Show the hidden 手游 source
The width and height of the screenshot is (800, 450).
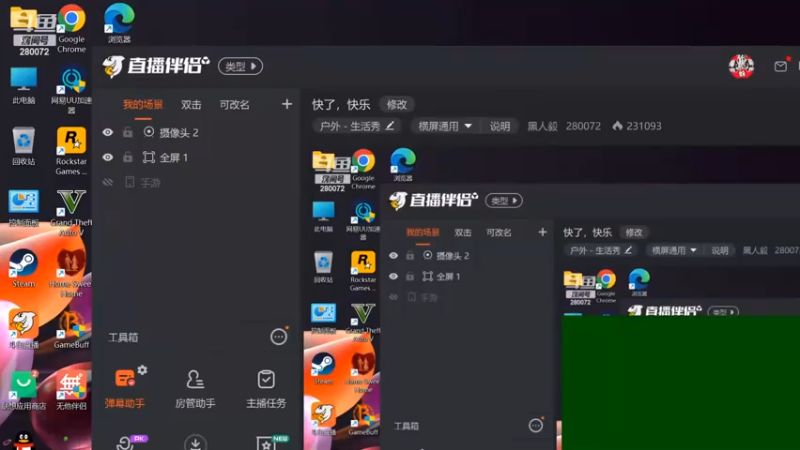108,182
